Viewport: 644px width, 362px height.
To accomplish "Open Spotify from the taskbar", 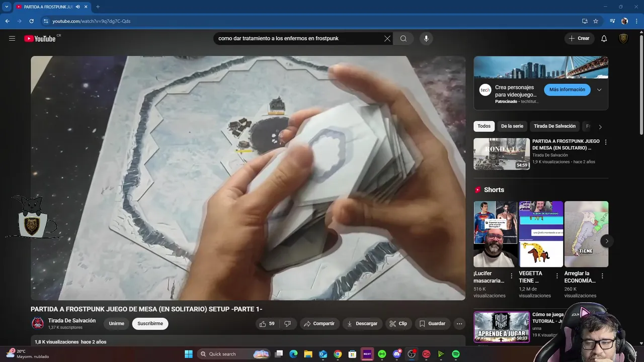I will (456, 354).
